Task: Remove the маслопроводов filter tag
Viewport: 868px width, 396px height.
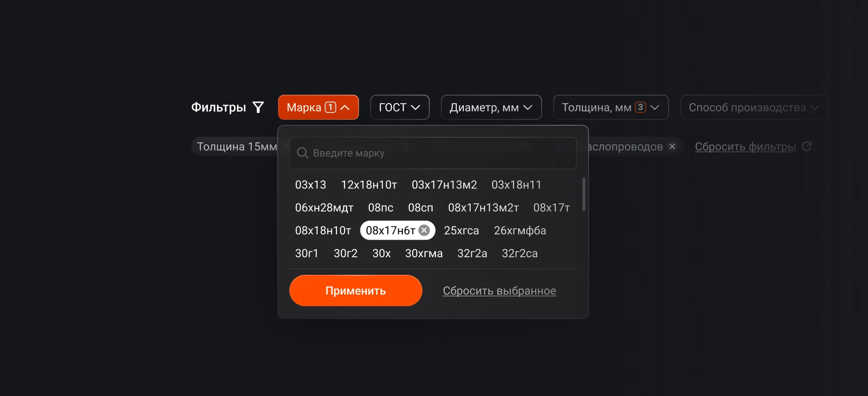Action: point(672,146)
